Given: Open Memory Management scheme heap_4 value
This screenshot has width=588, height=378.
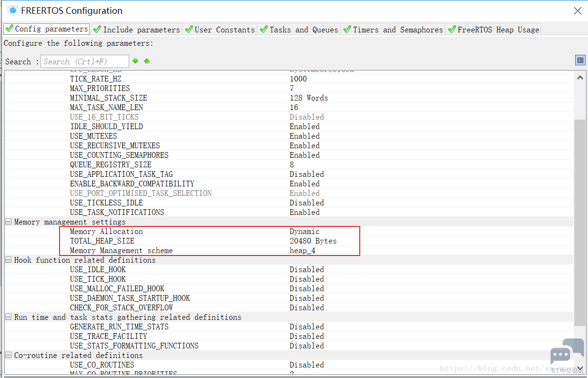Looking at the screenshot, I should pos(303,250).
